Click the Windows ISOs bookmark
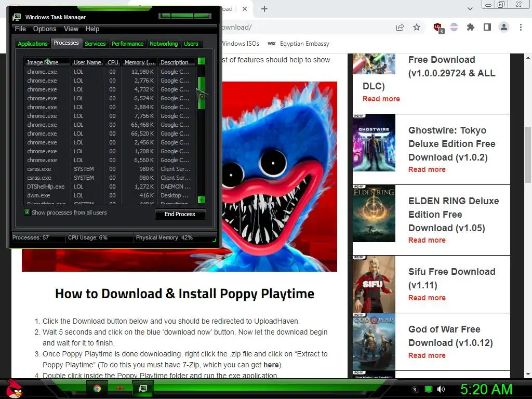Viewport: 532px width, 399px height. click(x=241, y=44)
